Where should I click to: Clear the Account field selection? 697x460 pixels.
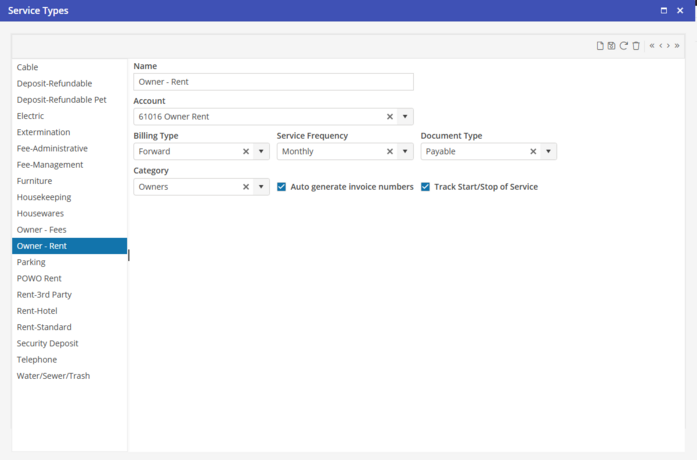pos(390,117)
